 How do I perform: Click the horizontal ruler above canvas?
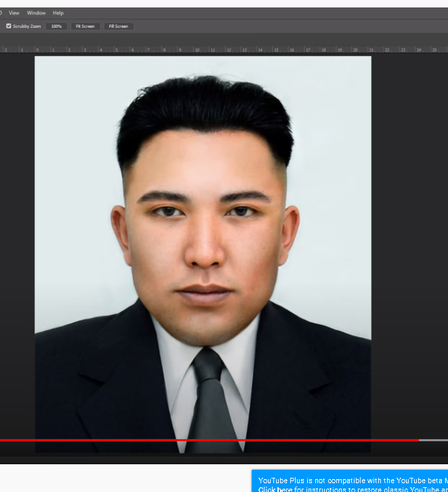224,49
